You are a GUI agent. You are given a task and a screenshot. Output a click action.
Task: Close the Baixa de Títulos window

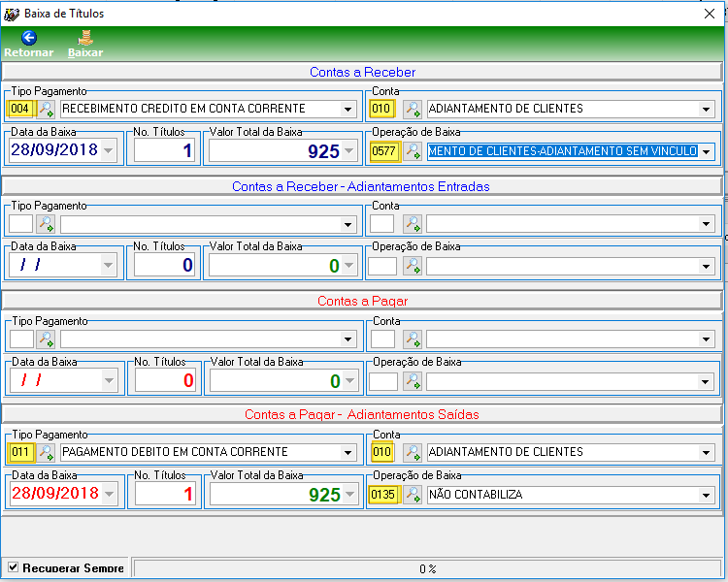[x=709, y=14]
